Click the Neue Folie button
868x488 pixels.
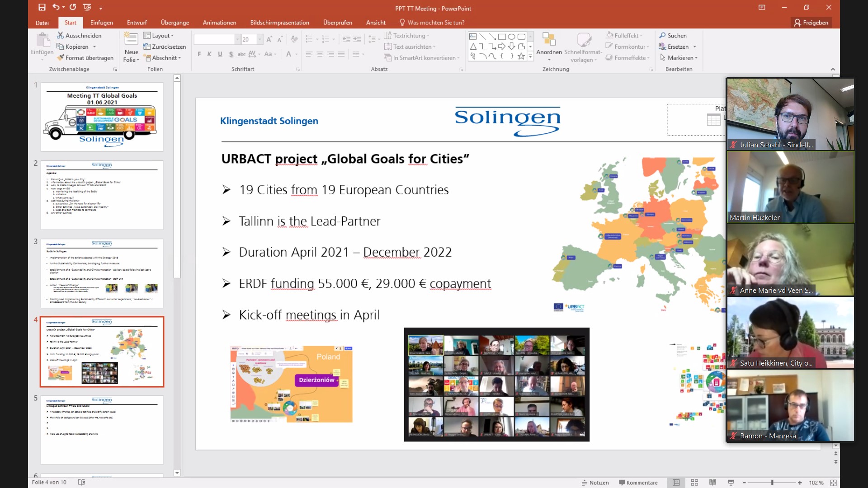click(x=131, y=47)
